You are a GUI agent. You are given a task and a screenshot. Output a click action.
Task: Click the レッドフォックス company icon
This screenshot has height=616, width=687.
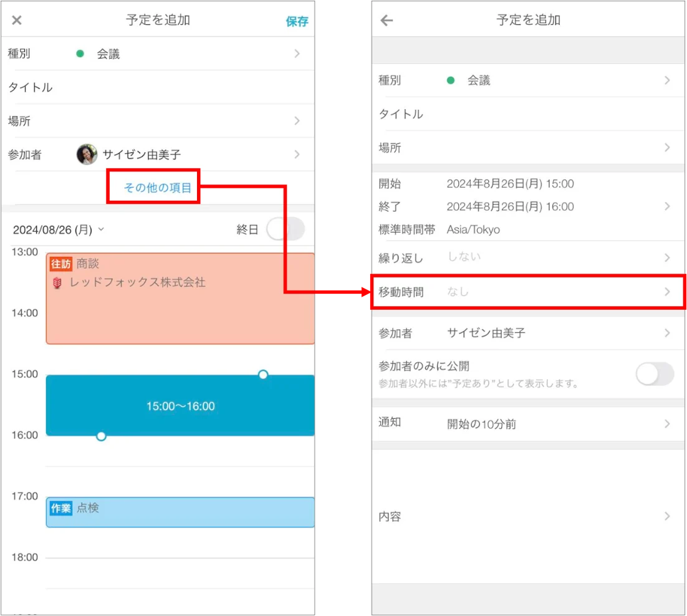pyautogui.click(x=57, y=282)
